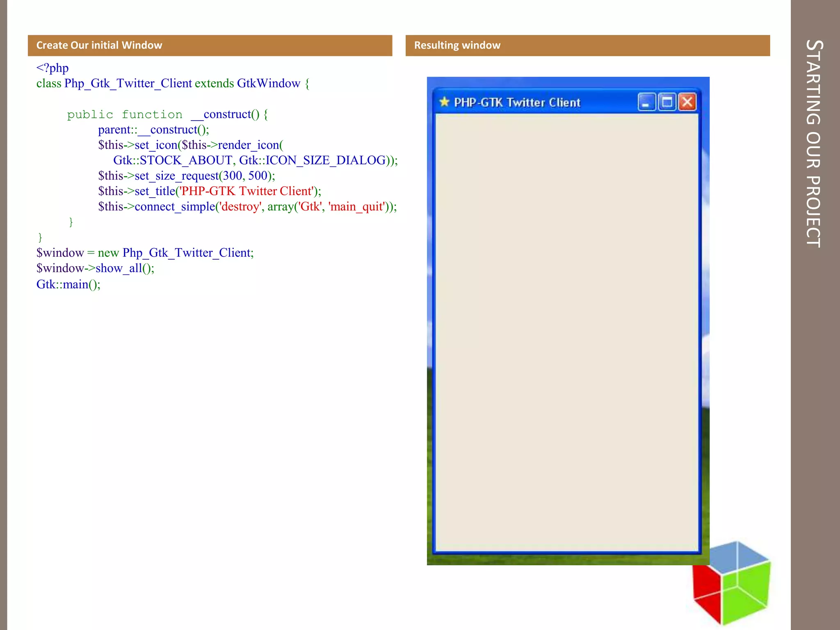Maximize the PHP-GTK Twitter Client window

[667, 102]
